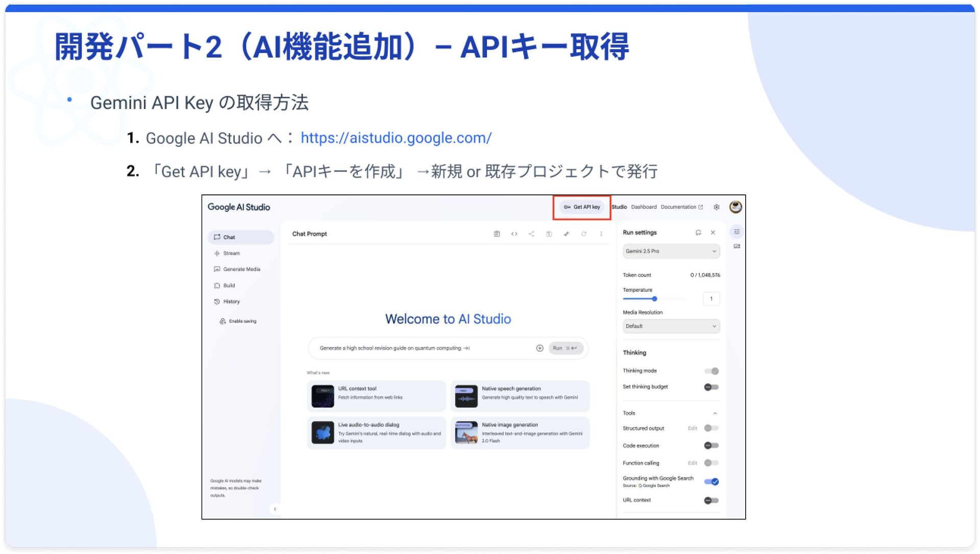
Task: Select Chat in the left sidebar
Action: 241,237
